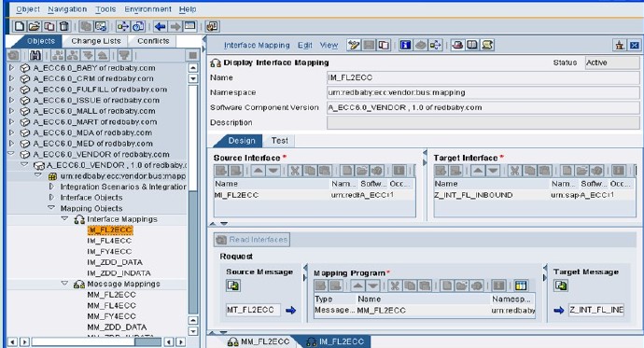Switch to the Change Lists tab
Image resolution: width=644 pixels, height=348 pixels.
[x=96, y=41]
